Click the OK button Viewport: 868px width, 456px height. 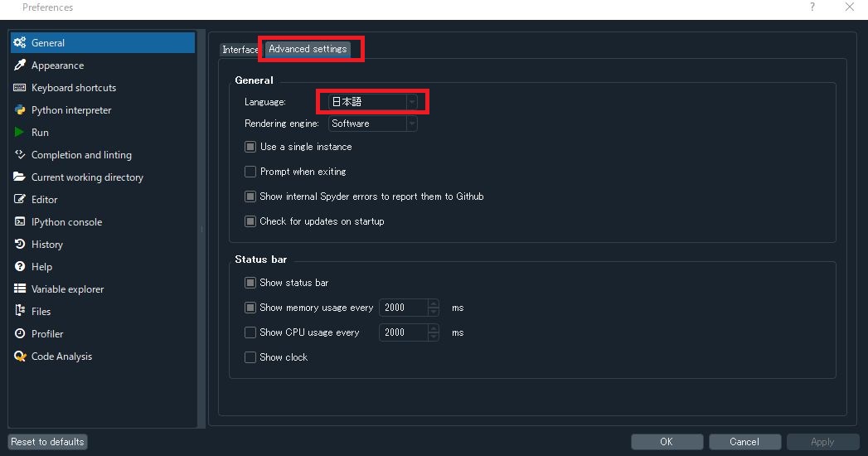click(667, 442)
